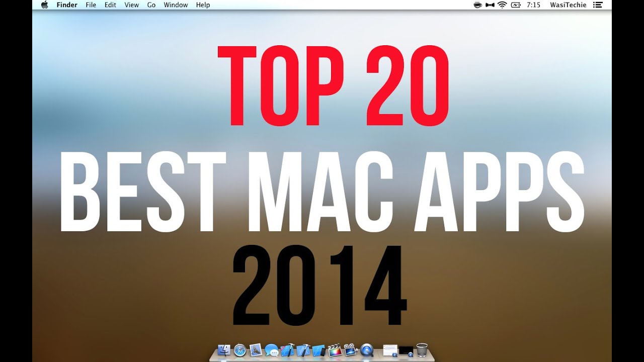
Task: Open the Apple menu
Action: (44, 5)
